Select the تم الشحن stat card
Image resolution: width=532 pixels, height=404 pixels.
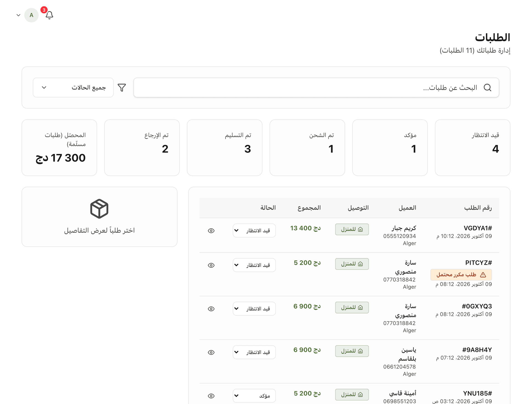pyautogui.click(x=307, y=148)
